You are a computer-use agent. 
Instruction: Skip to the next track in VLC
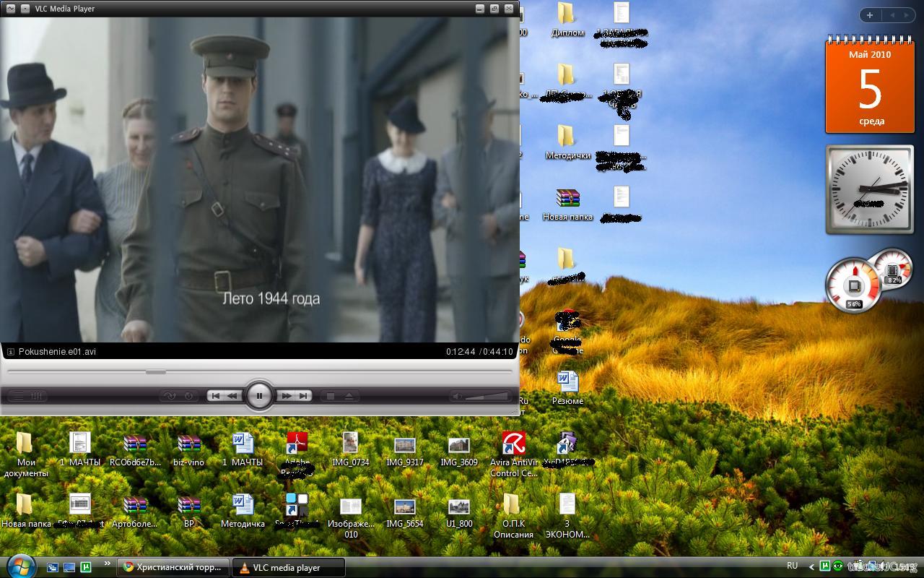(304, 396)
